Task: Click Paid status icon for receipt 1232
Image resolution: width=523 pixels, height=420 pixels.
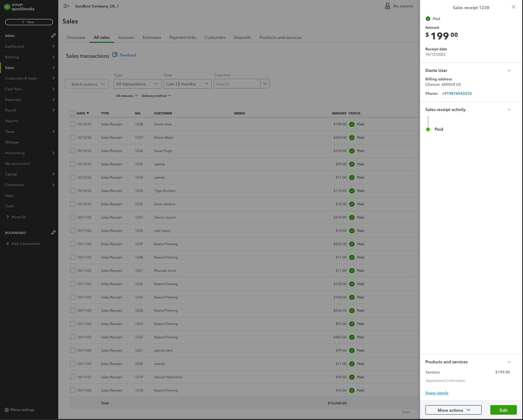Action: pyautogui.click(x=352, y=204)
